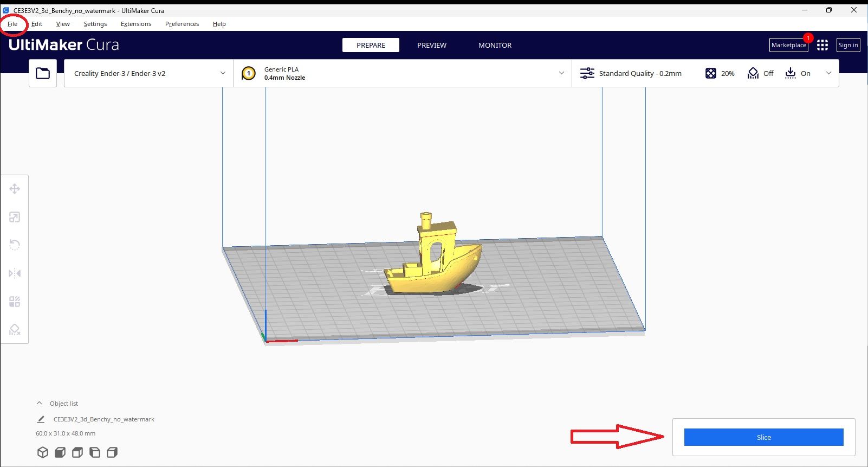Select the Support Blocker tool
Image resolution: width=868 pixels, height=467 pixels.
coord(15,330)
